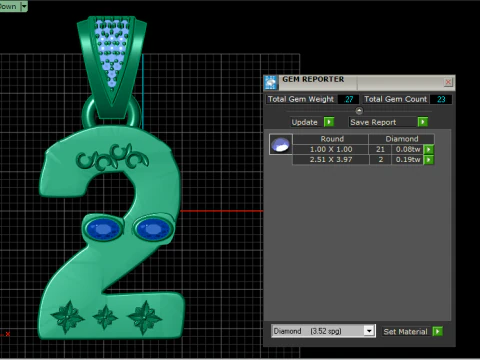Click the green arrow next to Update
Screen dimensions: 480x360
(329, 122)
